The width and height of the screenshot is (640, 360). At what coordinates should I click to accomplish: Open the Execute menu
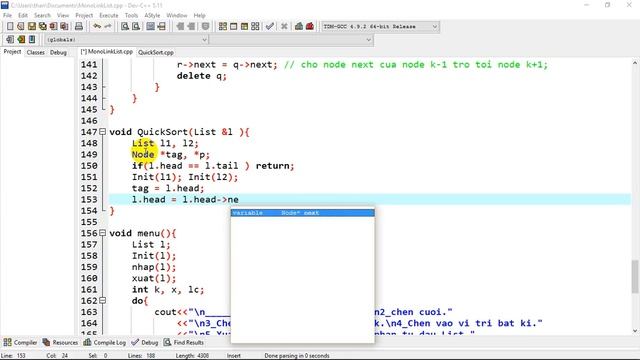coord(109,15)
